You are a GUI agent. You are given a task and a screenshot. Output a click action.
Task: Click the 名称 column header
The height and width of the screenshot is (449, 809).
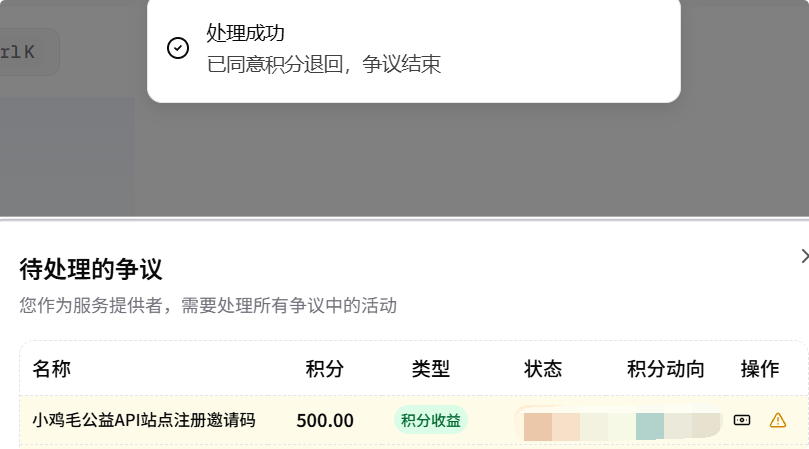click(52, 369)
